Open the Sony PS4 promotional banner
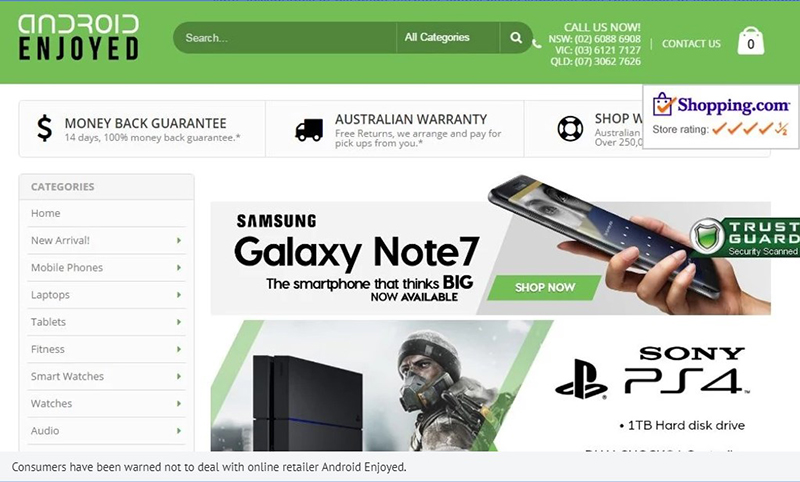 (x=491, y=386)
